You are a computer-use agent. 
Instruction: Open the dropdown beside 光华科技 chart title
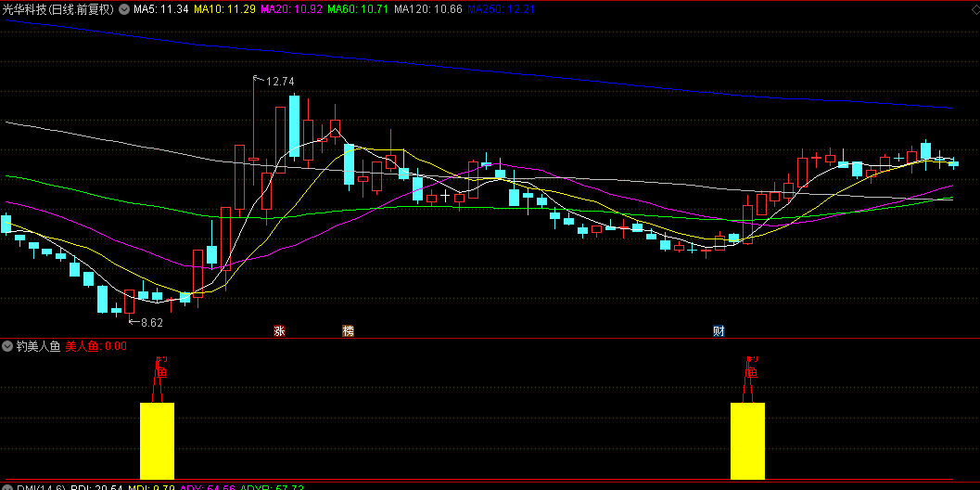124,9
